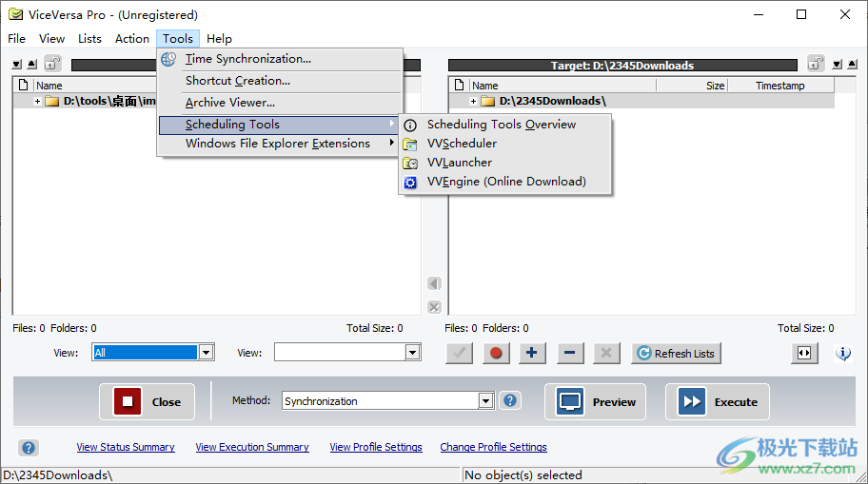Viewport: 868px width, 484px height.
Task: Click the red record circle button
Action: pos(496,353)
